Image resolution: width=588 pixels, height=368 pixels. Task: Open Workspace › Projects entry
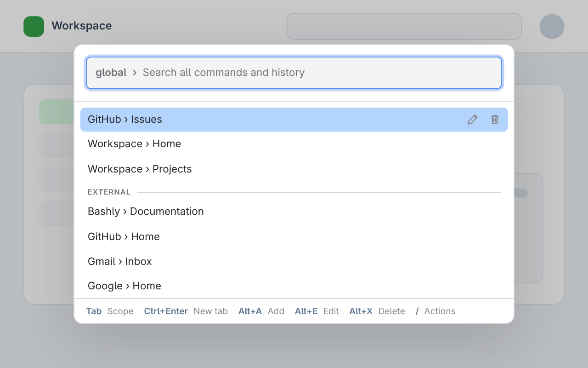[294, 169]
